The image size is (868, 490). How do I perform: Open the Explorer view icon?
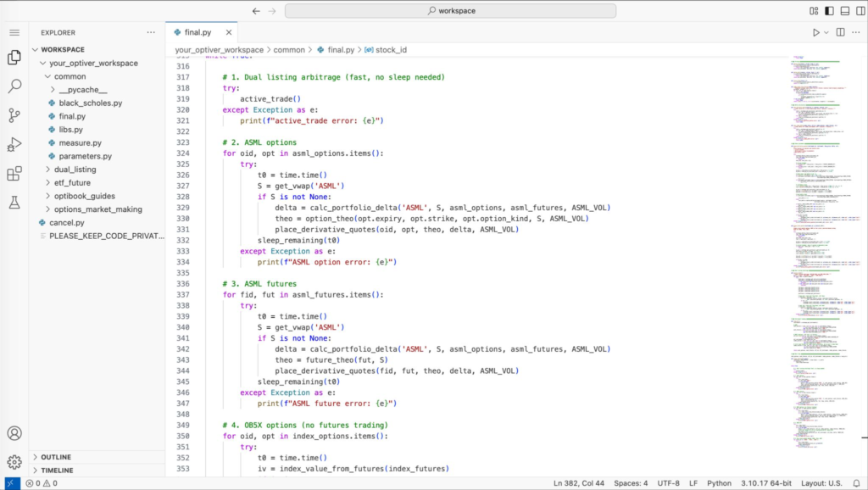point(14,57)
